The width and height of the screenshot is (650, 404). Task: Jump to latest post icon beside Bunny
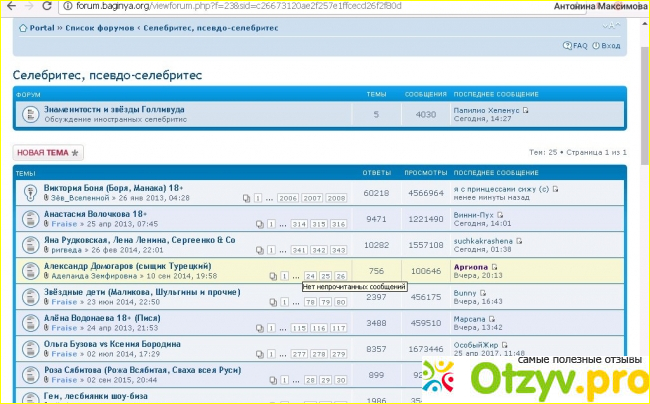click(x=483, y=292)
